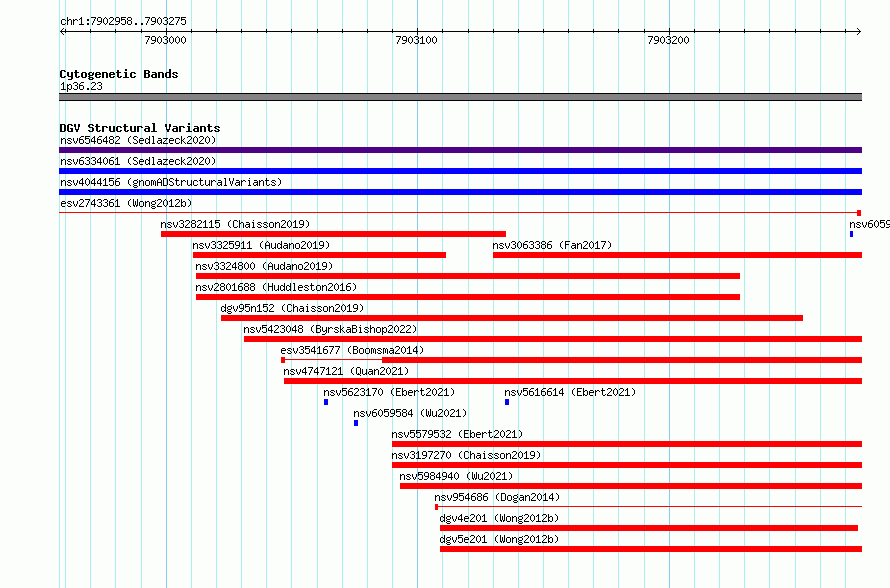
Task: Select the small blue nsv5616614 marker
Action: [x=507, y=402]
